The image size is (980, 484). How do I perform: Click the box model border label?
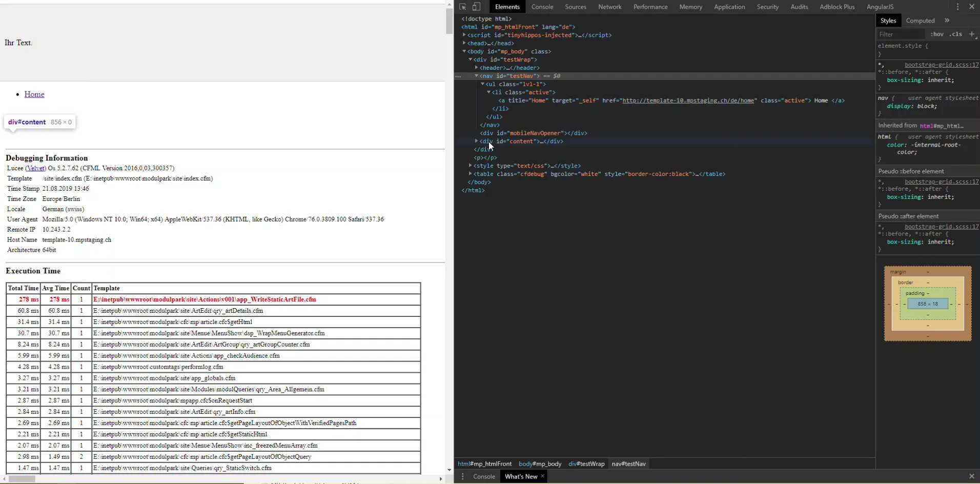point(906,283)
